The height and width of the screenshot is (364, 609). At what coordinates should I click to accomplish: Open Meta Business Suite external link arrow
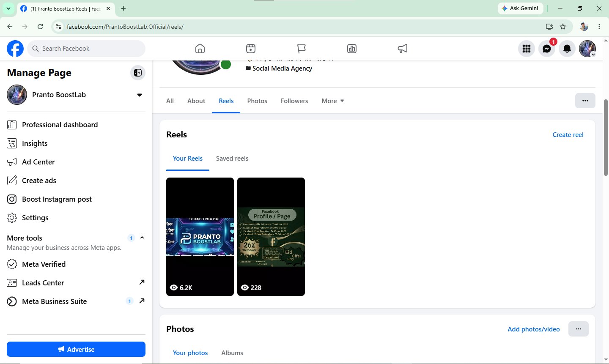coord(142,301)
